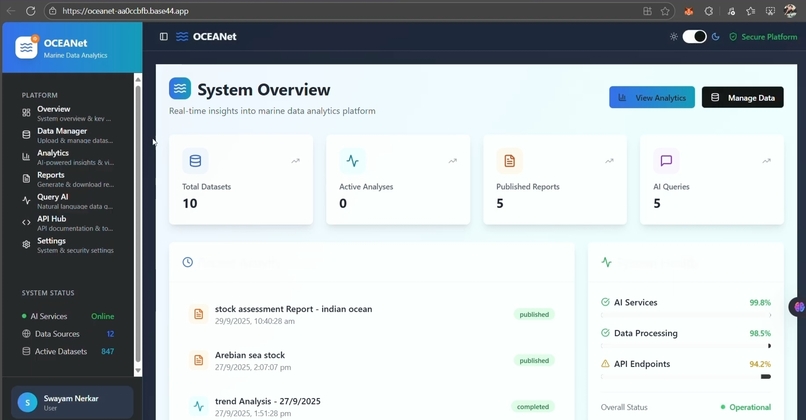Image resolution: width=806 pixels, height=420 pixels.
Task: Click completed badge on trend Analysis
Action: coord(533,407)
